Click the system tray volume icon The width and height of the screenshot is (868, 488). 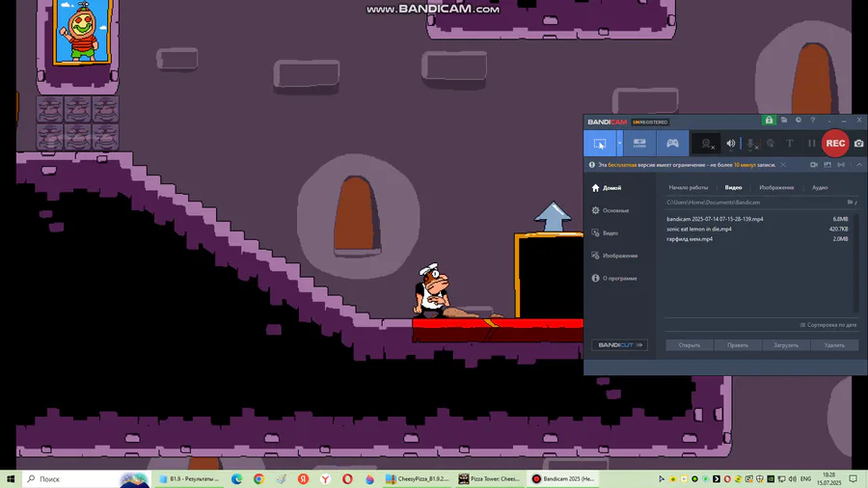tap(792, 479)
